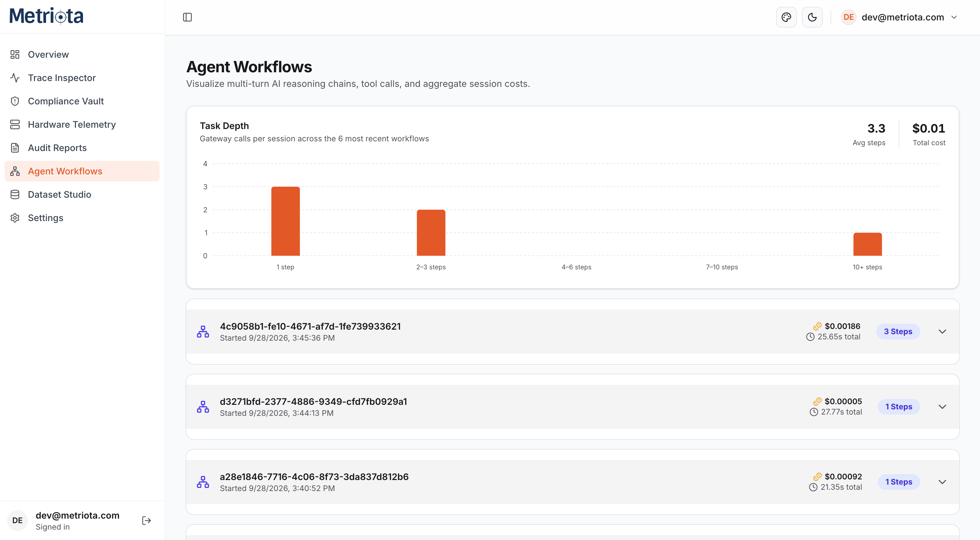Screen dimensions: 980x540
Task: Click the workflow icon beside 4c9058b1
Action: coord(203,332)
